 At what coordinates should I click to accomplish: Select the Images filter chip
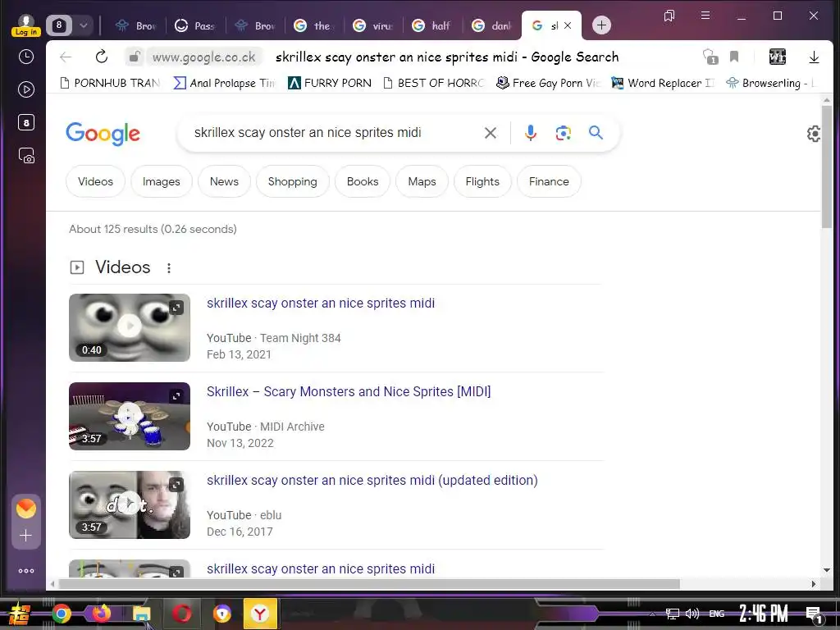pos(162,181)
